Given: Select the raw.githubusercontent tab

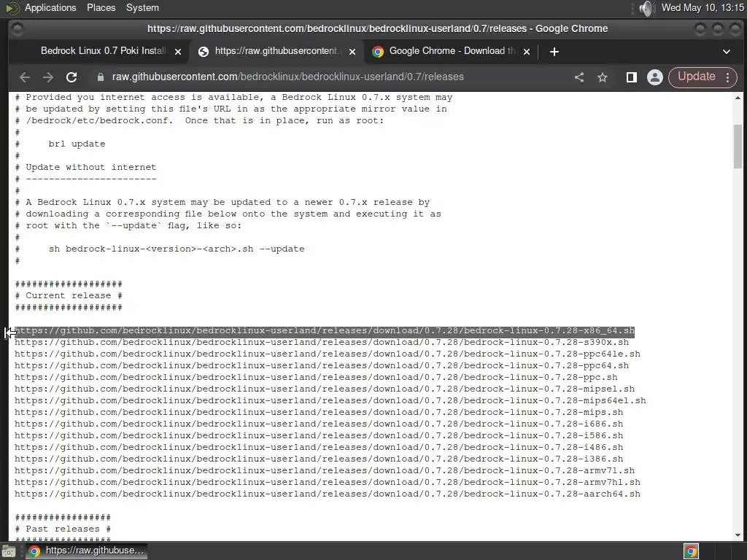Looking at the screenshot, I should pos(276,51).
